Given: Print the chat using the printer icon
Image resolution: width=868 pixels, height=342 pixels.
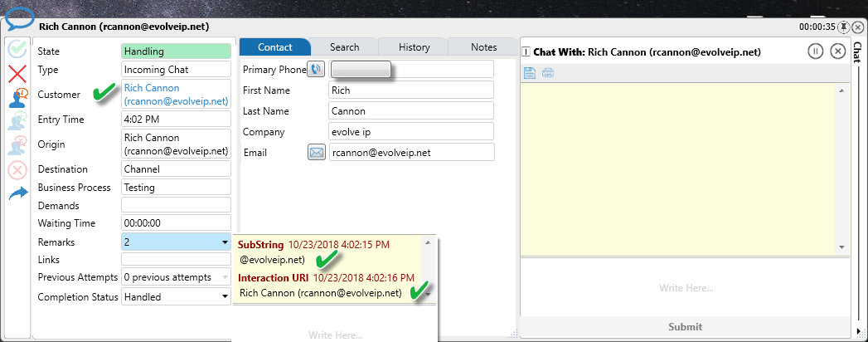Looking at the screenshot, I should (548, 73).
